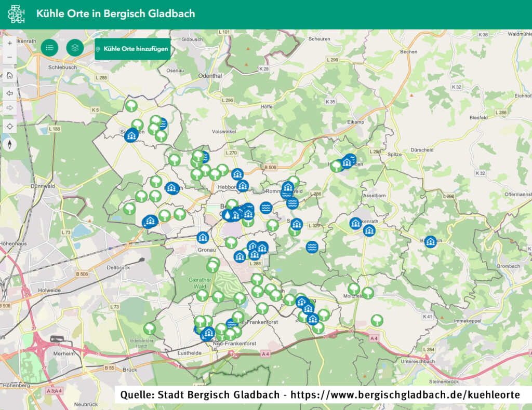This screenshot has height=410, width=532.
Task: Locate my position with crosshair button
Action: click(9, 126)
